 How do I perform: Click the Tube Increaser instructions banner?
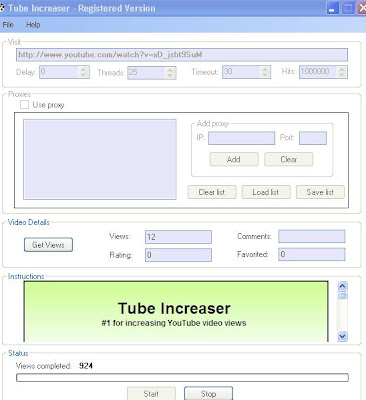176,312
